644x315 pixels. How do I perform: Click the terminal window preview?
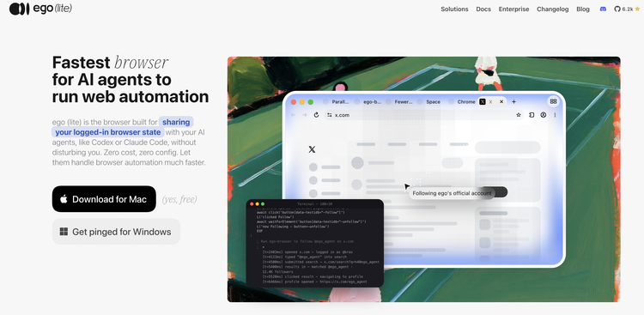pos(315,243)
